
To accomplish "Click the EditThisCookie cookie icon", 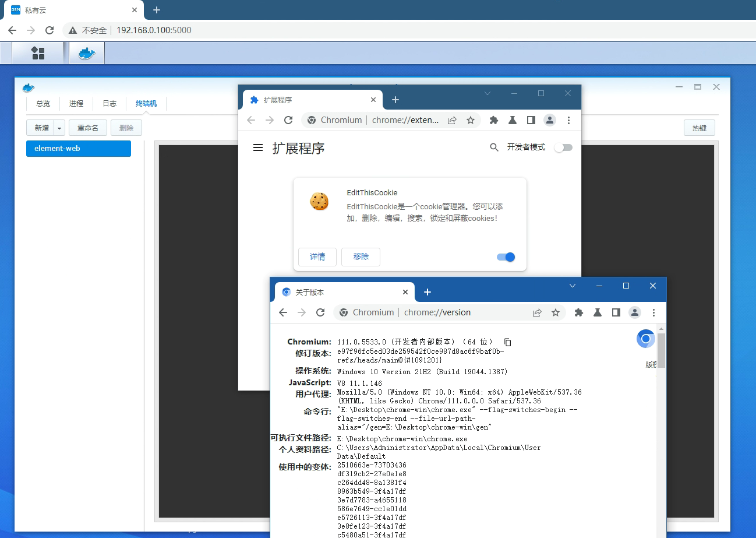I will (x=319, y=201).
